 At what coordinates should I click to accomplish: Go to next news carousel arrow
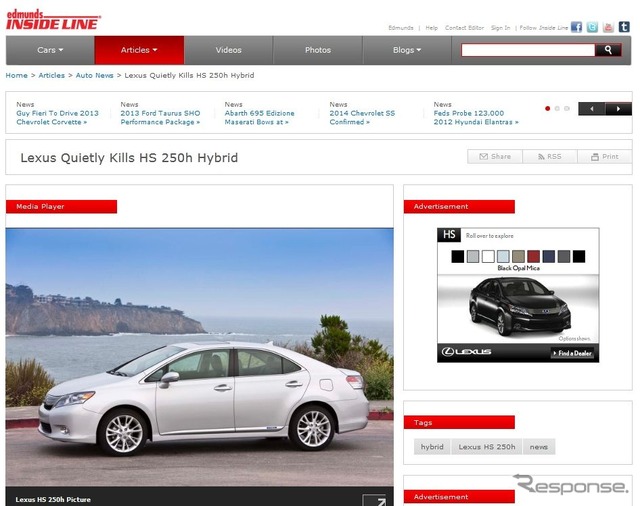point(618,109)
